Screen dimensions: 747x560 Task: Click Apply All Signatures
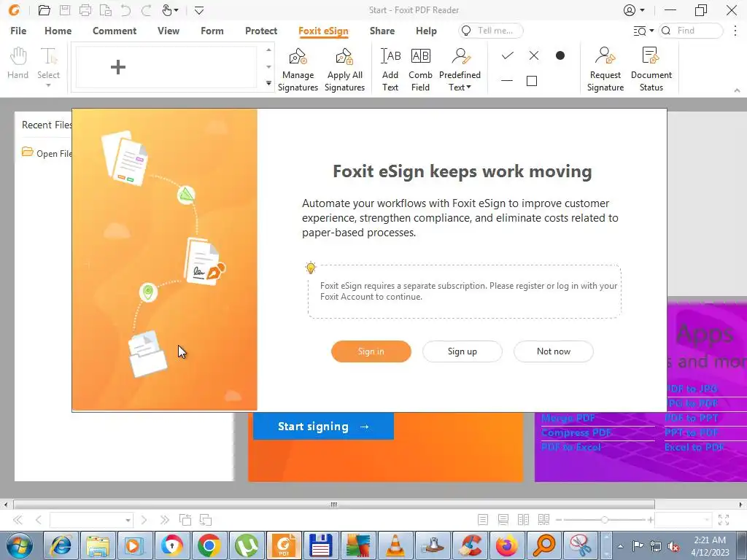(344, 69)
